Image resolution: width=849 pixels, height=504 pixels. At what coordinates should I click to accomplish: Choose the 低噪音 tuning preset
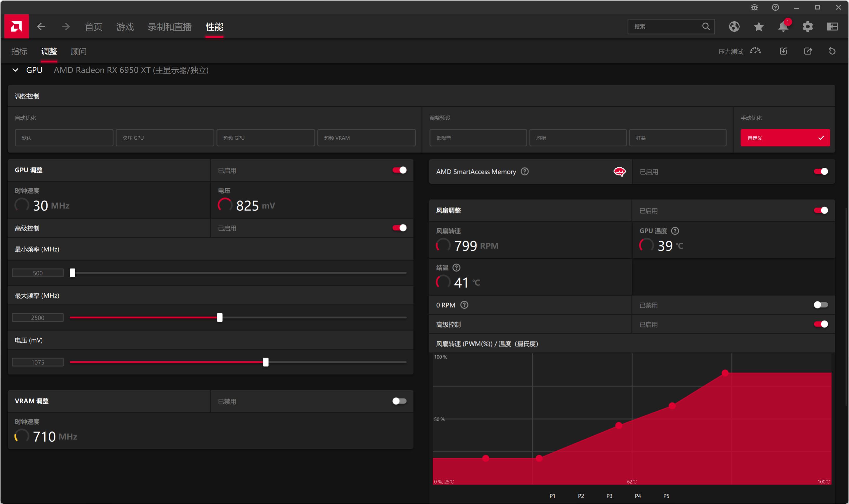(478, 138)
